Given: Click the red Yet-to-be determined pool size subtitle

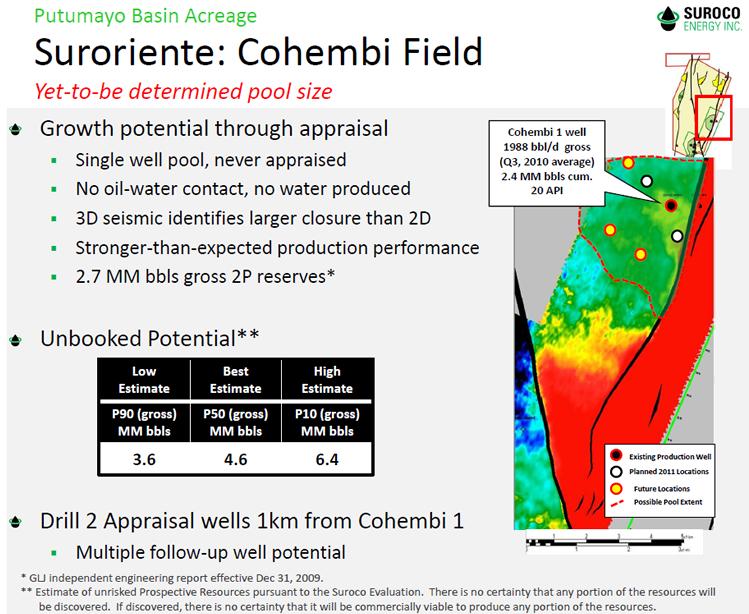Looking at the screenshot, I should 183,91.
